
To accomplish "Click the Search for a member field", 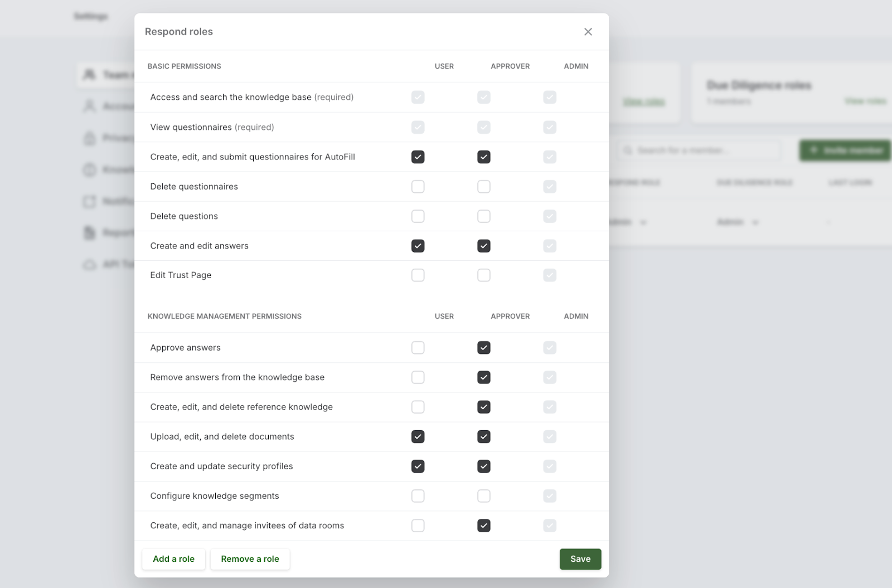I will (x=699, y=150).
